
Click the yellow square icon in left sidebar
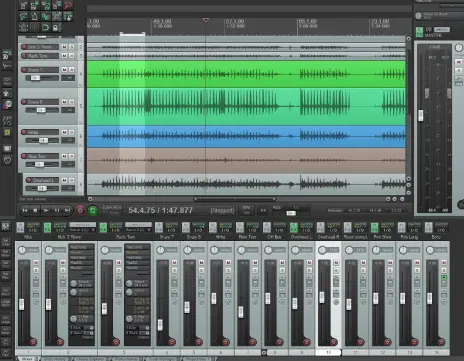click(x=7, y=132)
